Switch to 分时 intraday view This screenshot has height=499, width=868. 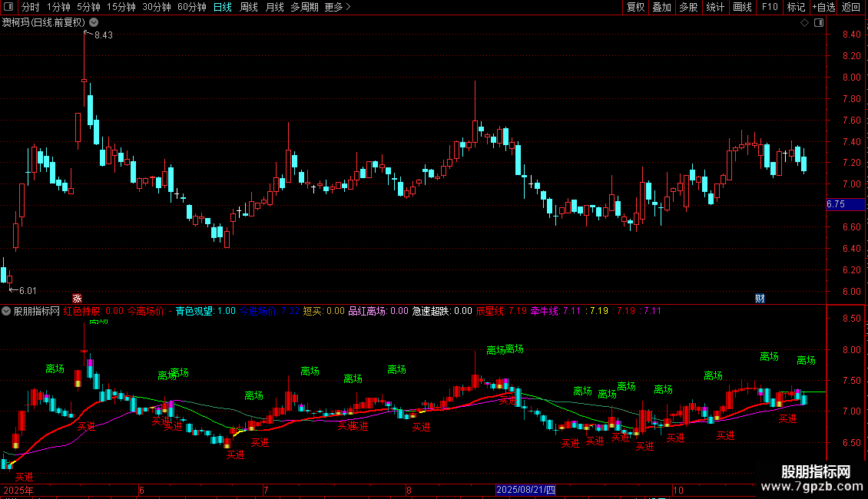point(31,7)
